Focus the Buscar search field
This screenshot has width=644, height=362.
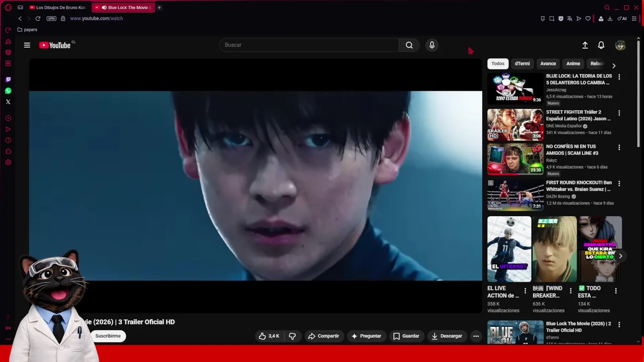309,45
